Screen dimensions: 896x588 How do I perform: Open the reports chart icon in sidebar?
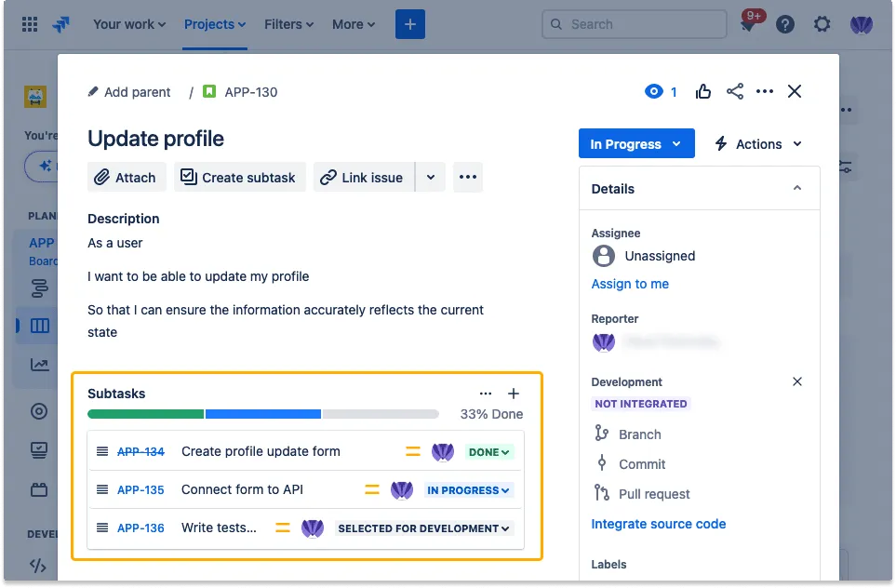click(x=39, y=365)
